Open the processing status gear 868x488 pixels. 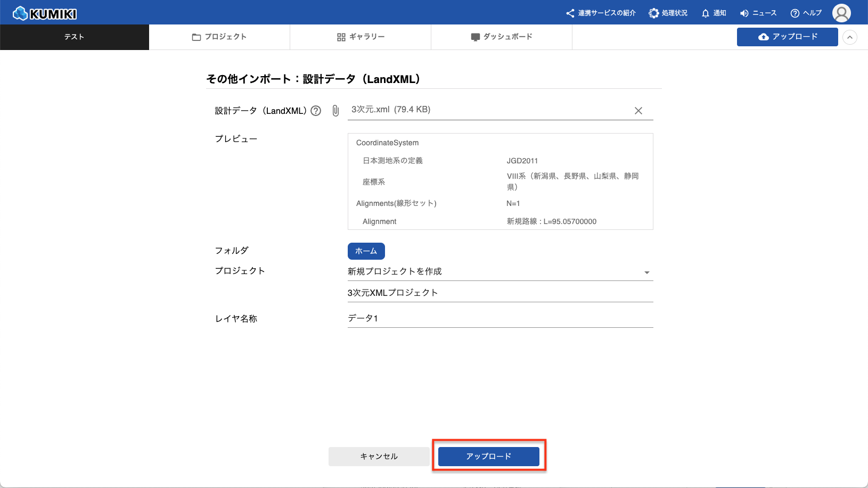click(x=668, y=13)
